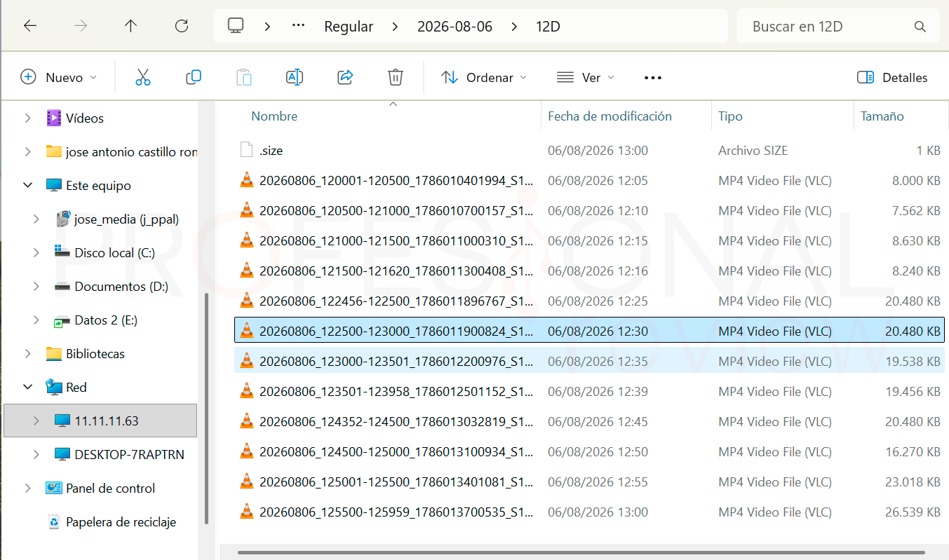Click VLC icon of 122456-122500 video
Screen dimensions: 949x560
tap(246, 301)
